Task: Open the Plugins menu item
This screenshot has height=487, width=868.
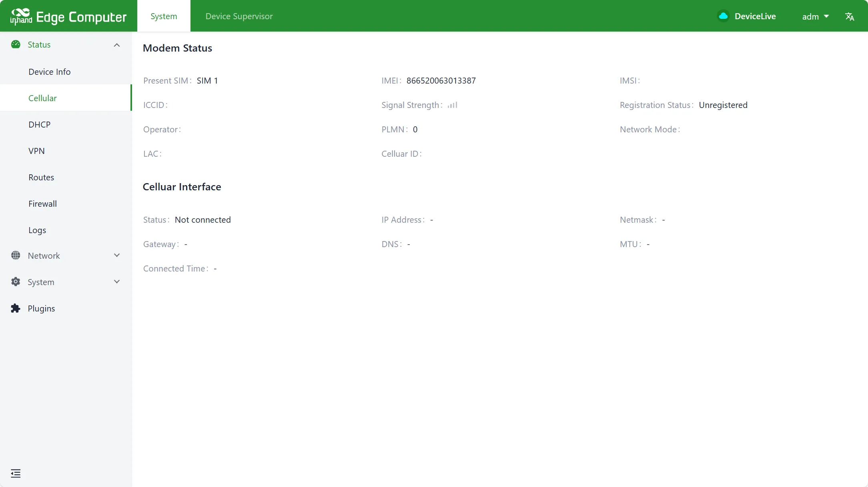Action: [x=66, y=308]
